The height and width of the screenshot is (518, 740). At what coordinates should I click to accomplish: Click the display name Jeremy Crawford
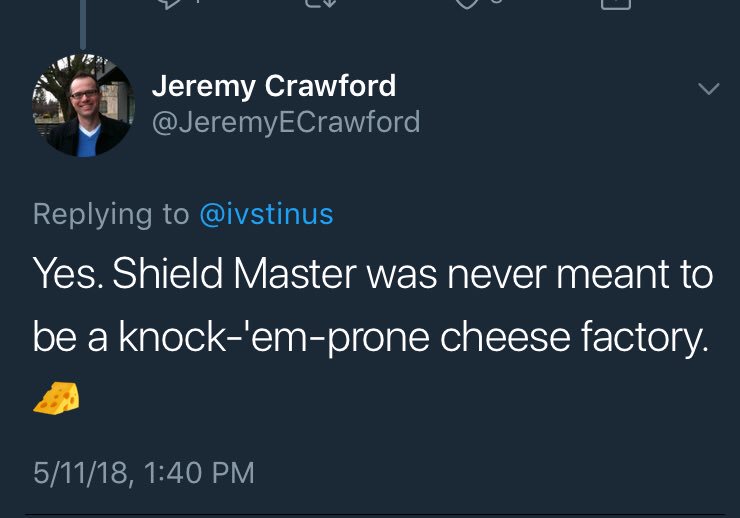click(x=273, y=87)
